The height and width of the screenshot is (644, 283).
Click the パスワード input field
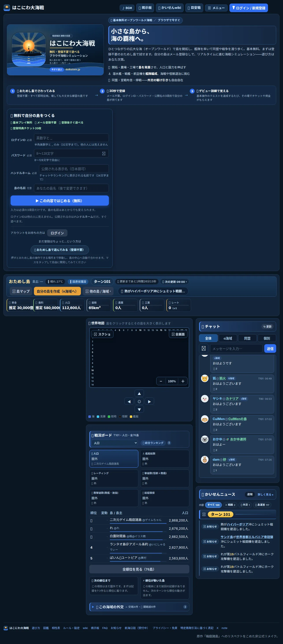pyautogui.click(x=71, y=153)
